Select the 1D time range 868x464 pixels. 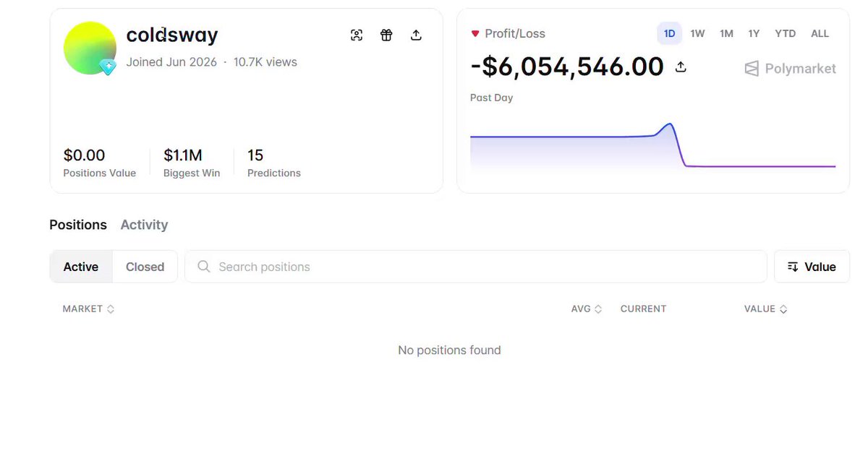[x=669, y=33]
